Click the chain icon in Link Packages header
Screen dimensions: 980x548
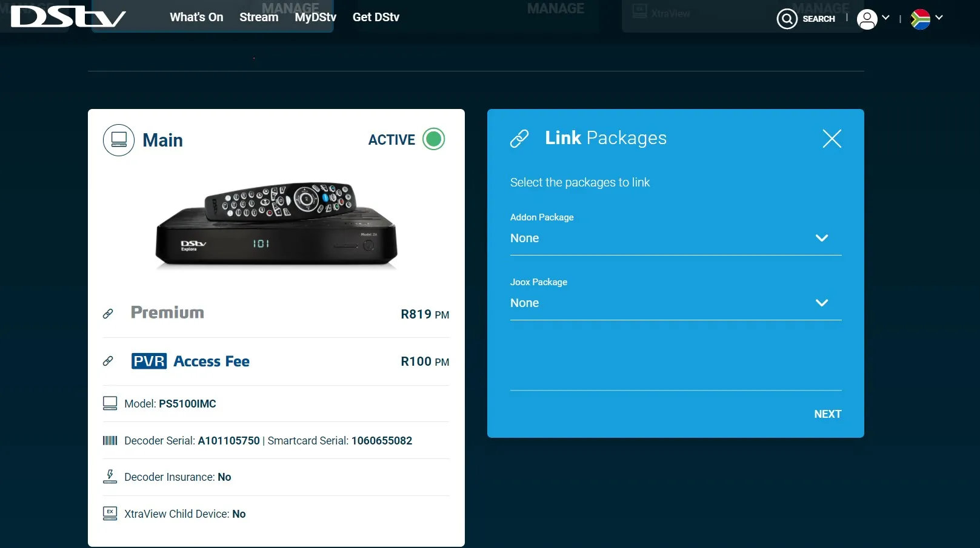(x=519, y=139)
